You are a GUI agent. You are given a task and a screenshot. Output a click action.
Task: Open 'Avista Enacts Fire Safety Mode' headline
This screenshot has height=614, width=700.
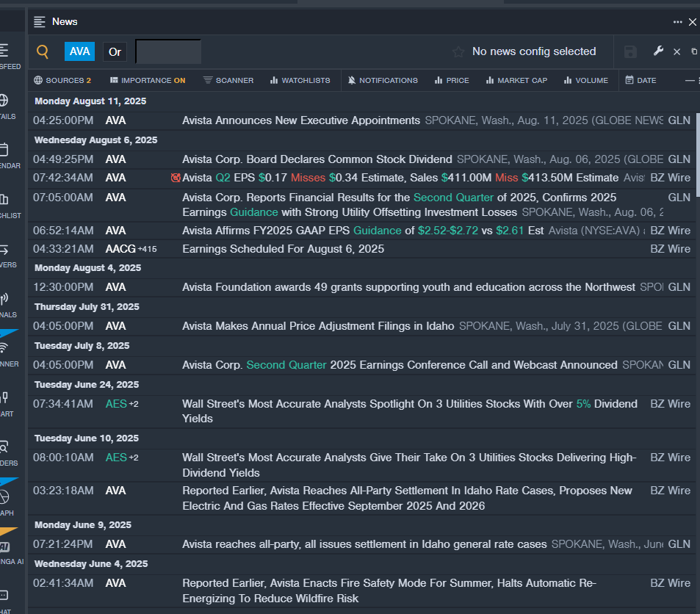point(389,590)
